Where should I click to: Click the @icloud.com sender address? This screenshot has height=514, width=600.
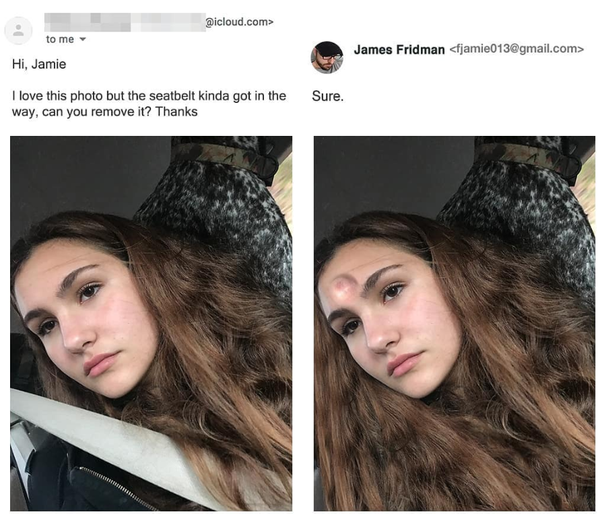pos(240,22)
